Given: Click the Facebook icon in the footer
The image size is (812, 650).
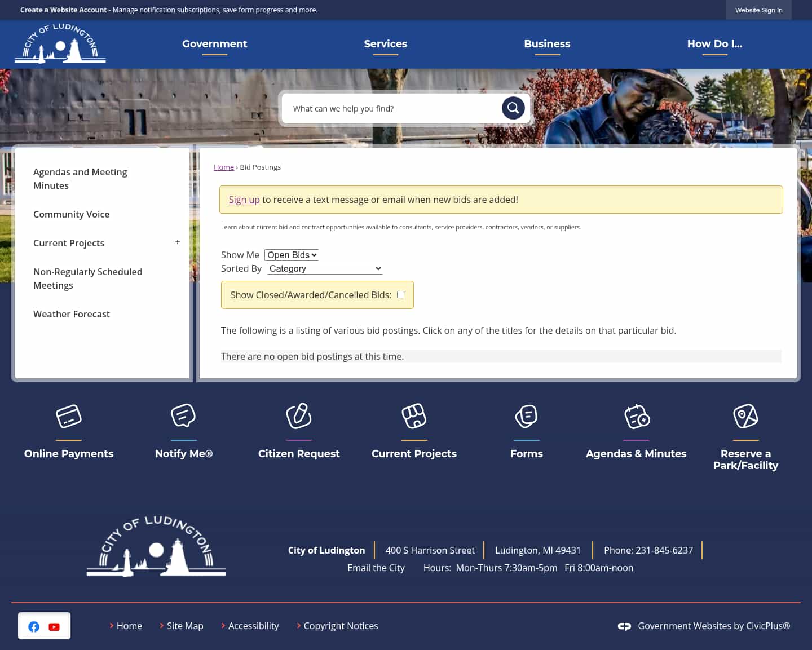Looking at the screenshot, I should [x=34, y=626].
